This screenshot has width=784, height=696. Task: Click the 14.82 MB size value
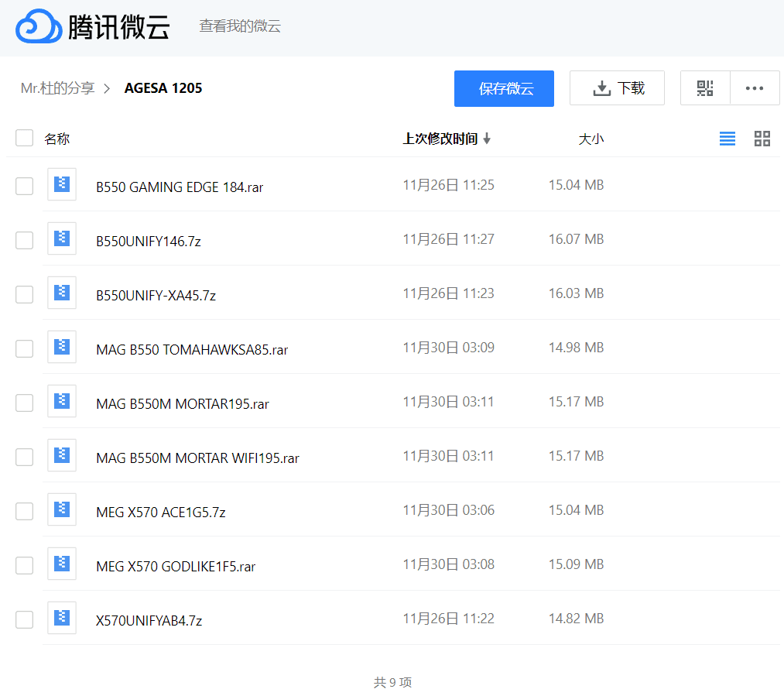coord(576,619)
